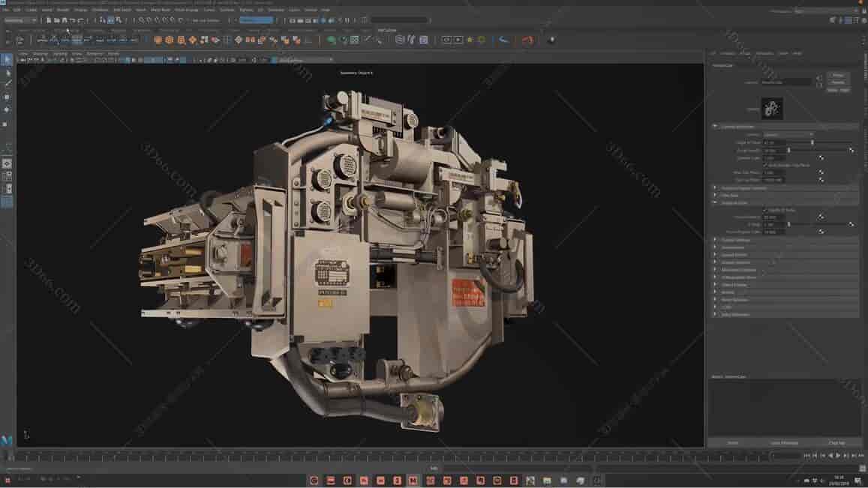
Task: Open the Panels menu in the viewport
Action: (x=113, y=54)
